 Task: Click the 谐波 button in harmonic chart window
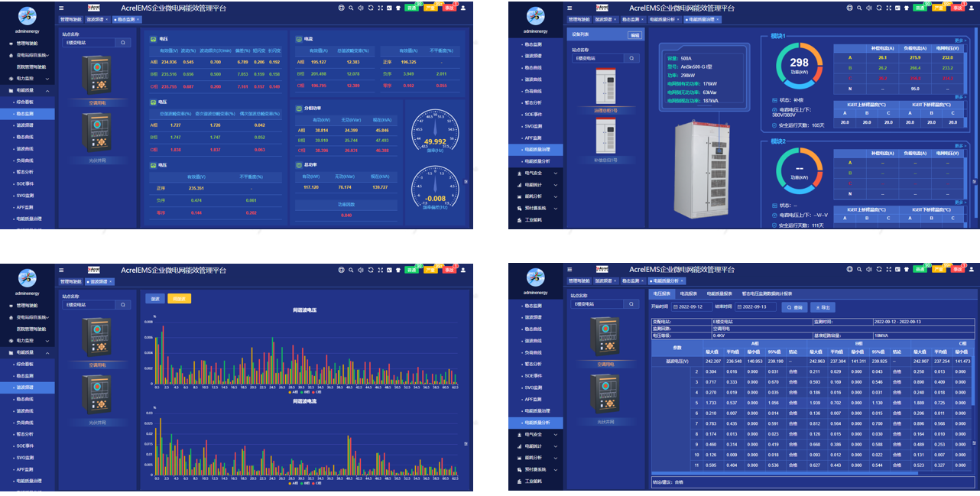[x=155, y=299]
